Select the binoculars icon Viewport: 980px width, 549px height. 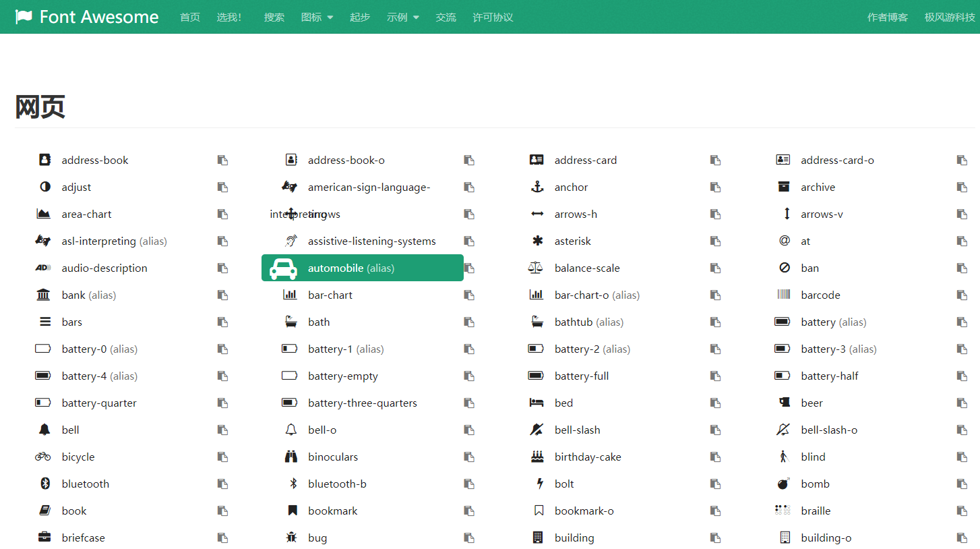pos(291,457)
